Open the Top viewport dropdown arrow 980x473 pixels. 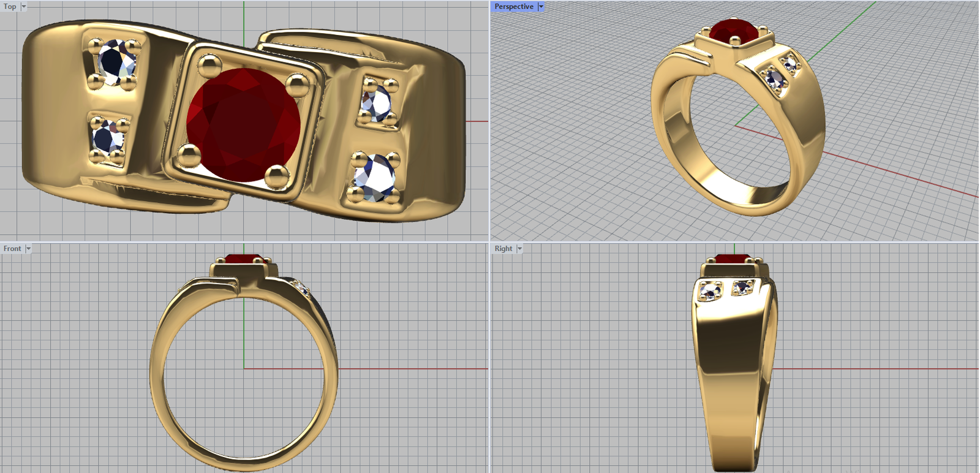[24, 7]
